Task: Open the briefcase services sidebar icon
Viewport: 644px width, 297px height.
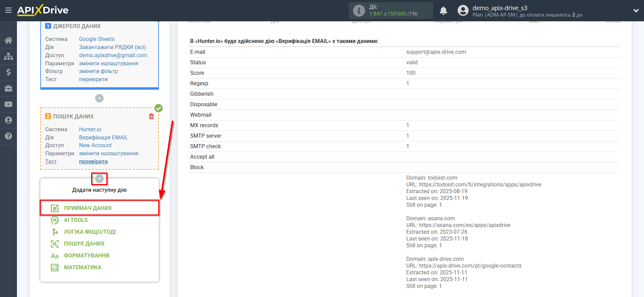Action: coord(8,88)
